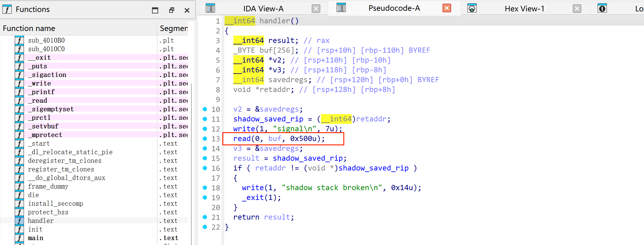Close the IDA View-A tab
This screenshot has width=644, height=245.
pyautogui.click(x=316, y=9)
